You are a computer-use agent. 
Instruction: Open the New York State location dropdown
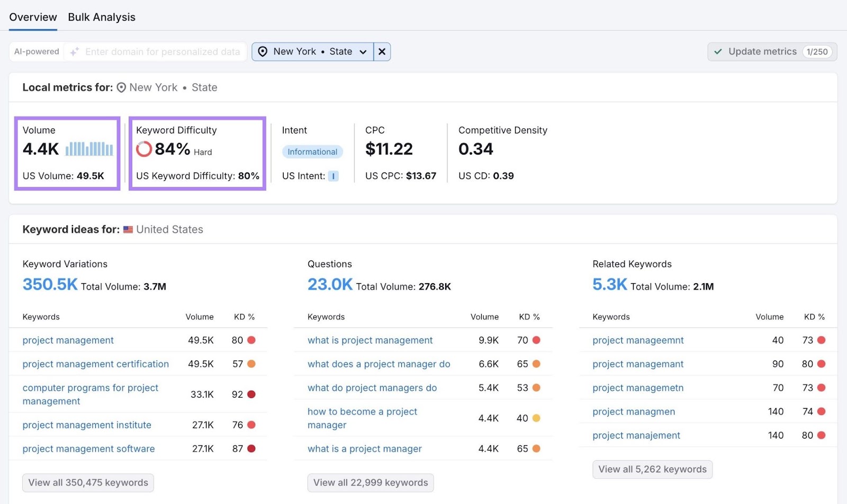pos(363,51)
